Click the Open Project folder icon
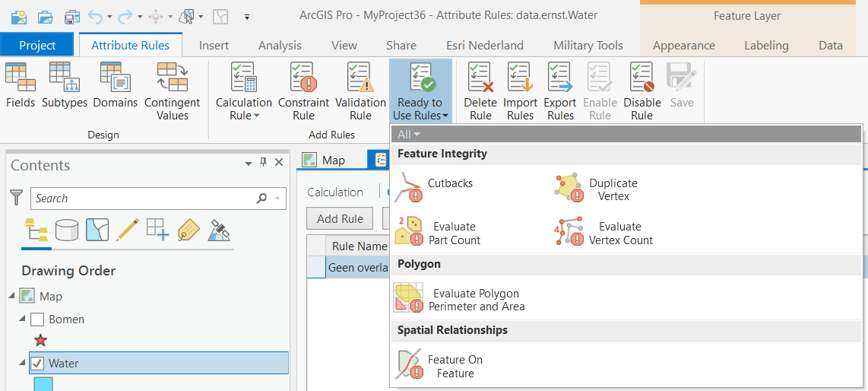Viewport: 868px width, 391px height. [45, 17]
